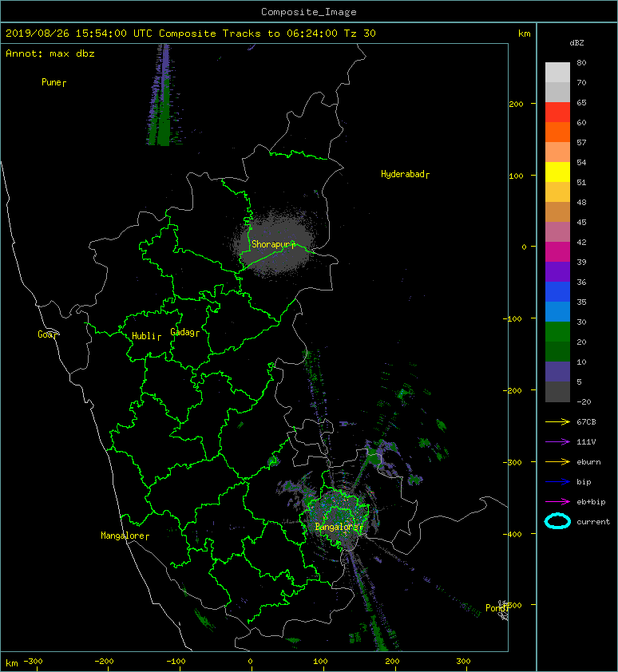Click the eb+bip legend label

point(591,501)
